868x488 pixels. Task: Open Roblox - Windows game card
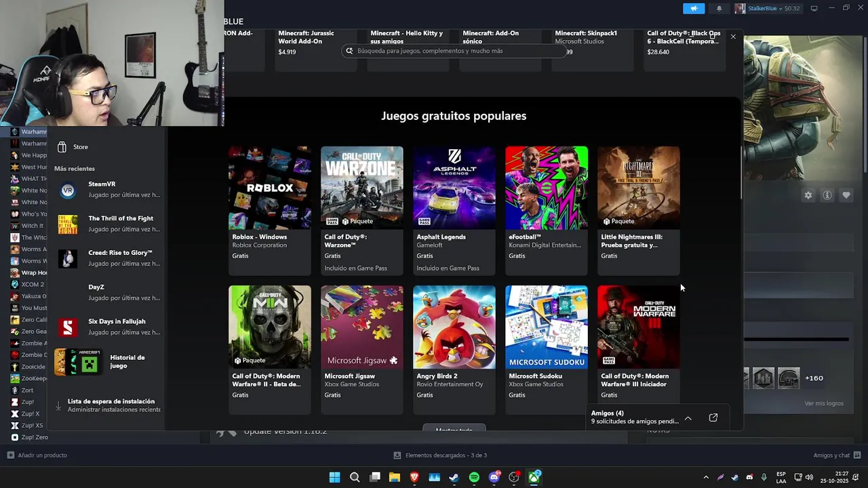(270, 211)
